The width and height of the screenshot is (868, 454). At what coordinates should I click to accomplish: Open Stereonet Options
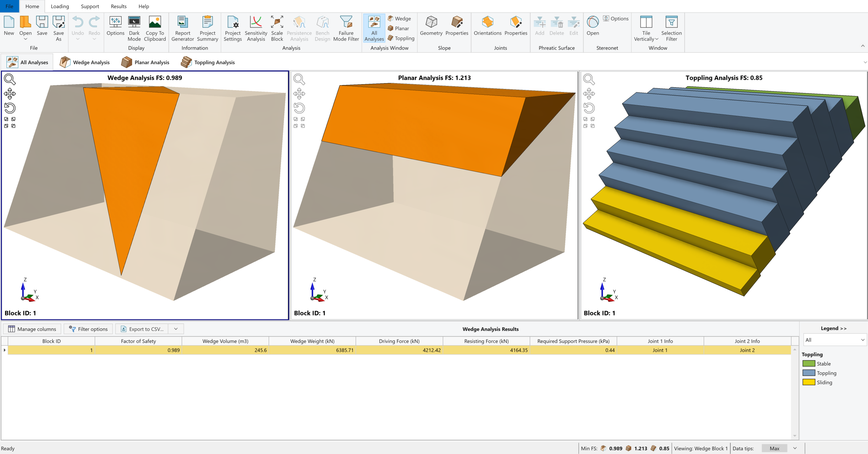click(x=616, y=18)
